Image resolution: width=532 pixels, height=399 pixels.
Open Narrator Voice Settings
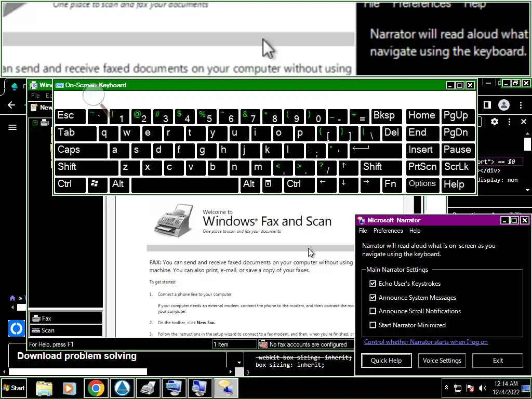[x=442, y=361]
